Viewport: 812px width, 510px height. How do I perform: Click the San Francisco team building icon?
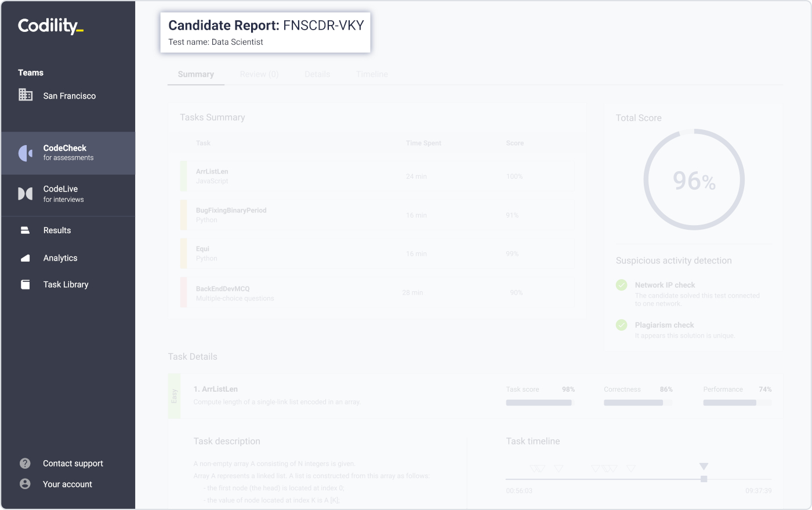26,95
